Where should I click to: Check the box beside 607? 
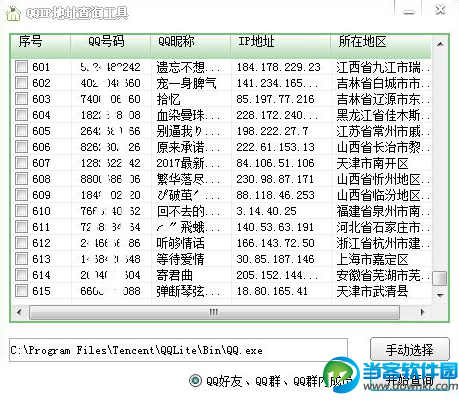(21, 163)
